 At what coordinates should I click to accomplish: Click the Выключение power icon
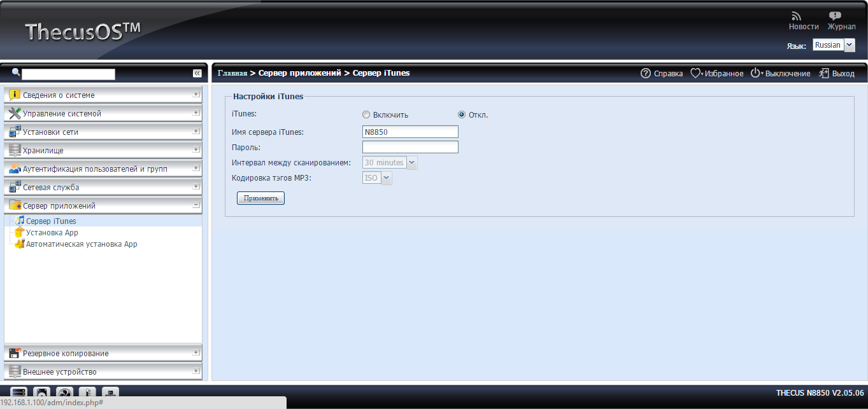click(x=755, y=73)
